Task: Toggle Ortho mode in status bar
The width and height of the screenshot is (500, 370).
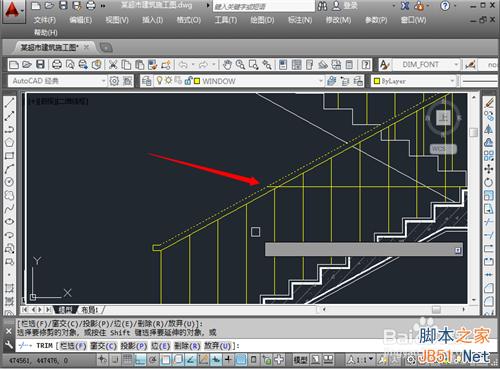Action: (140, 360)
